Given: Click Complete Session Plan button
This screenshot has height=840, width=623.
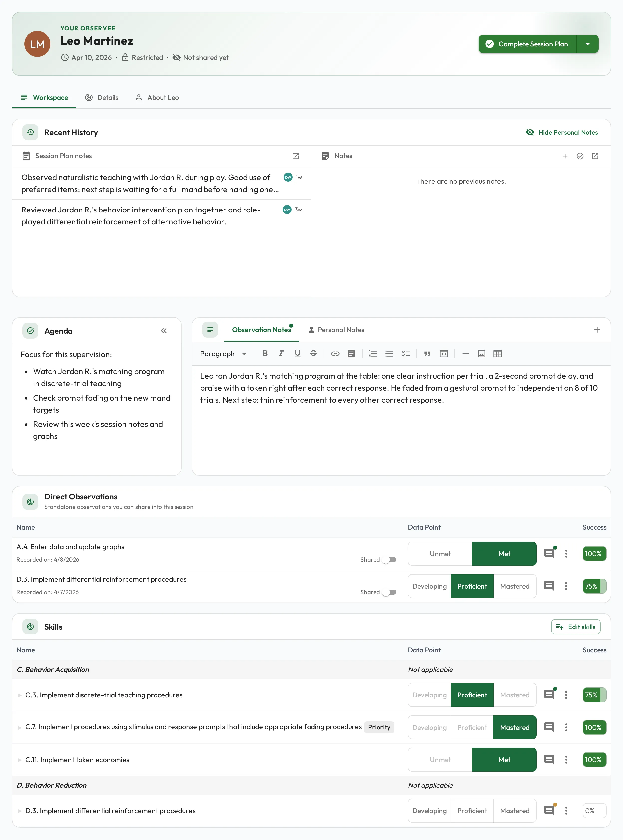Looking at the screenshot, I should tap(527, 44).
